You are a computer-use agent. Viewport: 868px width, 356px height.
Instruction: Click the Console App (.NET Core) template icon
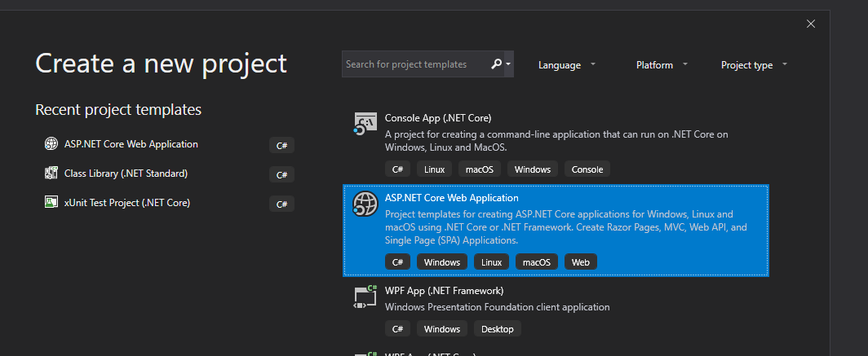[365, 123]
